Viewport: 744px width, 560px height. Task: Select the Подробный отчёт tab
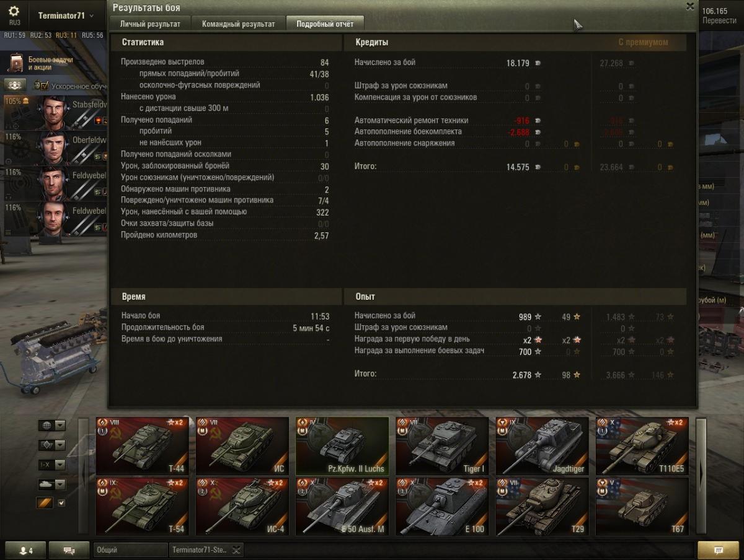click(x=325, y=24)
